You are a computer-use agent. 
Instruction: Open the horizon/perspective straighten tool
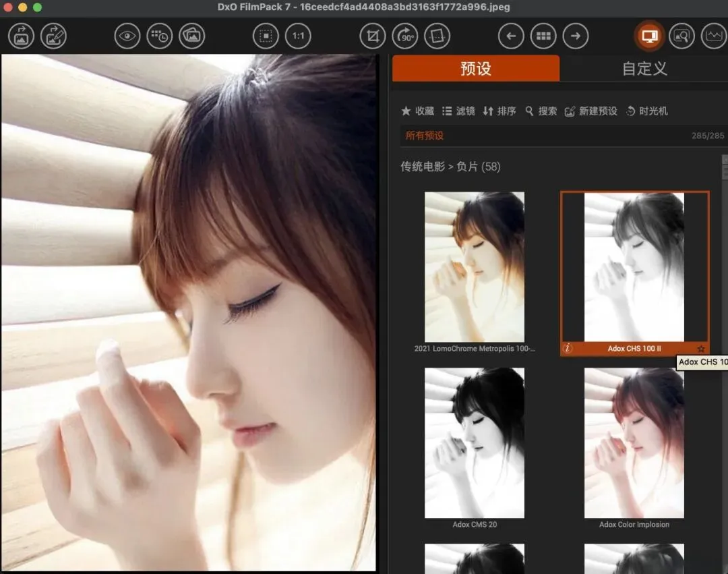437,36
